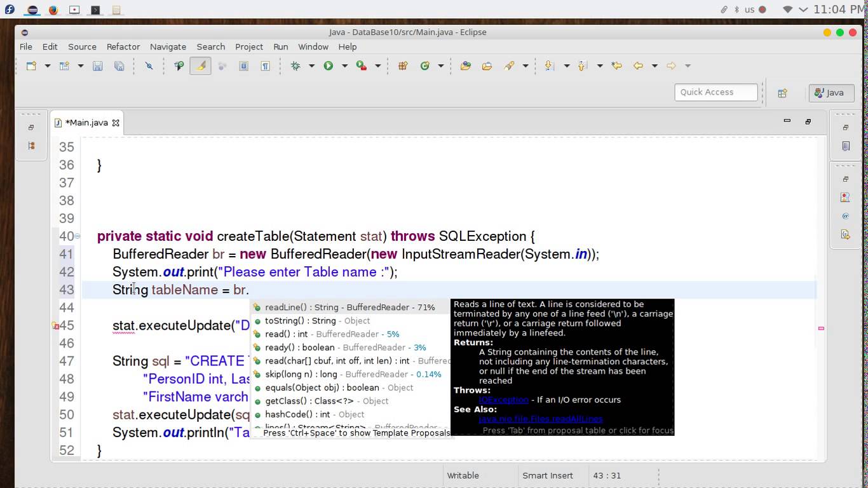Restore the Task List view
Viewport: 868px width, 488px height.
[x=845, y=146]
